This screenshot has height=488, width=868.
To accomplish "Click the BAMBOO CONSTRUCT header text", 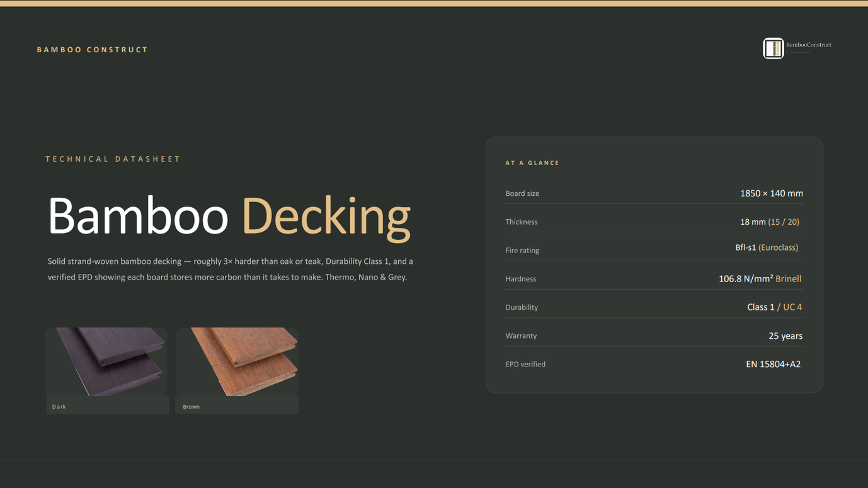I will [x=93, y=50].
